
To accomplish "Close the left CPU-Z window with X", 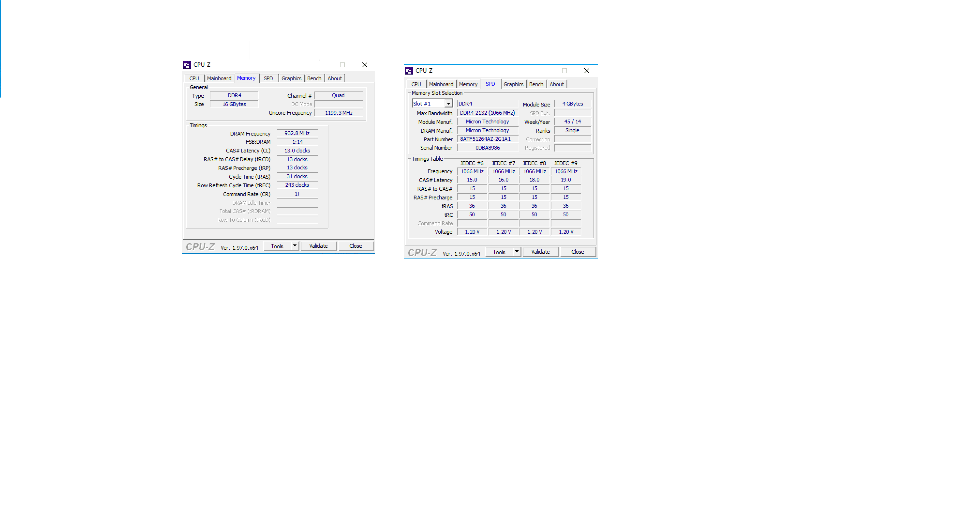I will tap(364, 65).
